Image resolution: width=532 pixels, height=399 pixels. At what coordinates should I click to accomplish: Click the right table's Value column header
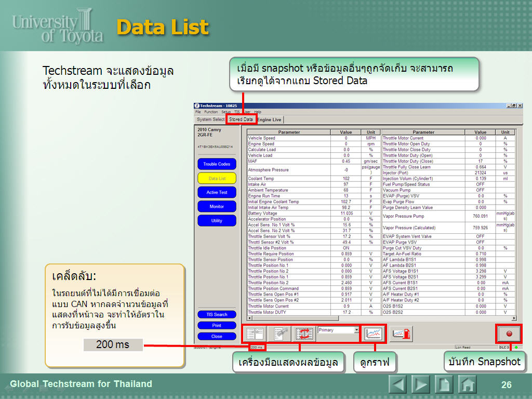[x=480, y=132]
